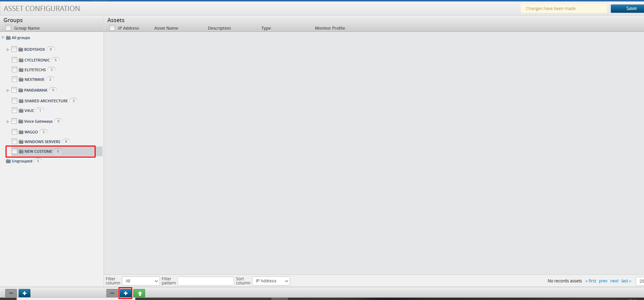
Task: Sort by Monitor Profile column header
Action: (330, 28)
